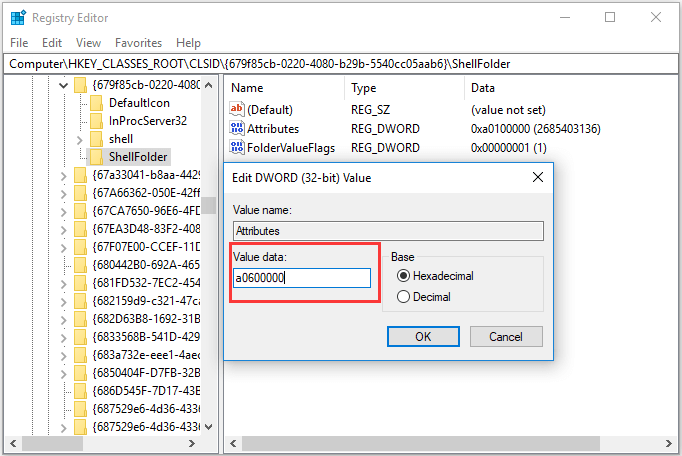Select the Attributes value name in list

[x=273, y=129]
